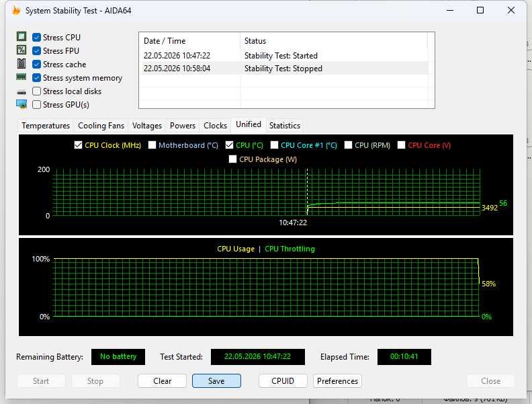
Task: Enable Stress local disks checkbox
Action: coord(37,91)
